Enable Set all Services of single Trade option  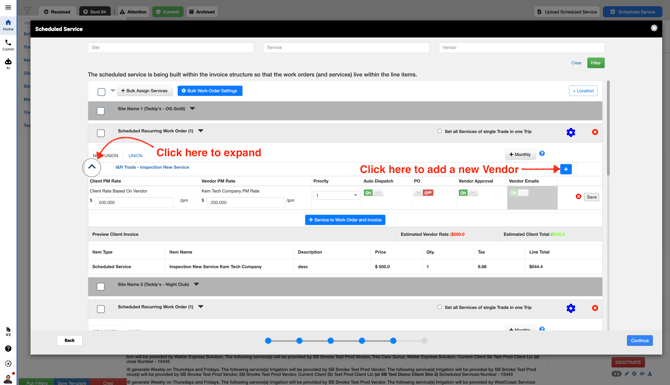[x=439, y=131]
